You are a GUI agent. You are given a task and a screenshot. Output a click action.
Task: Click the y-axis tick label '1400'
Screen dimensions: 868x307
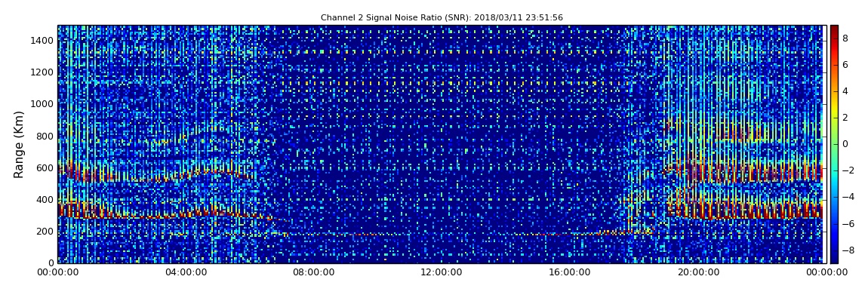pyautogui.click(x=43, y=41)
